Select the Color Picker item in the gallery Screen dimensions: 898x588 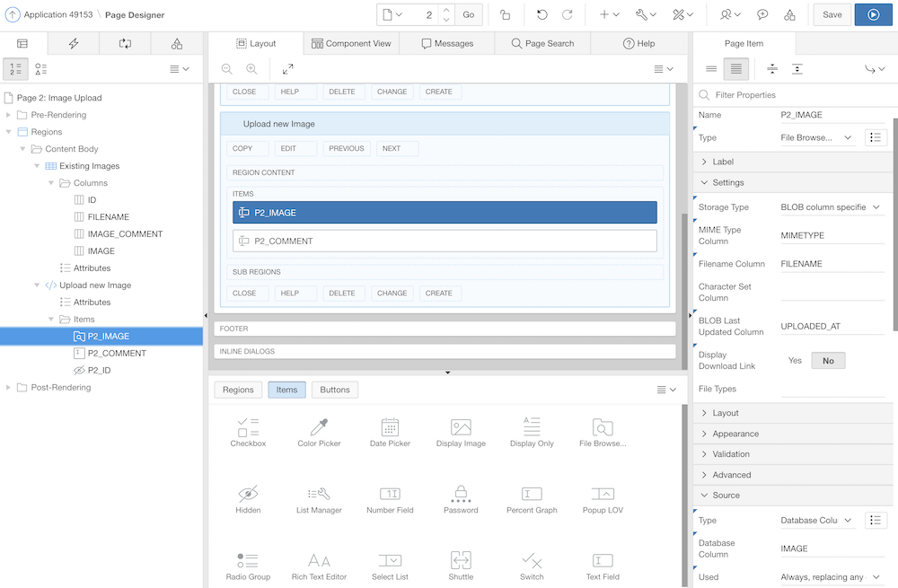point(319,432)
